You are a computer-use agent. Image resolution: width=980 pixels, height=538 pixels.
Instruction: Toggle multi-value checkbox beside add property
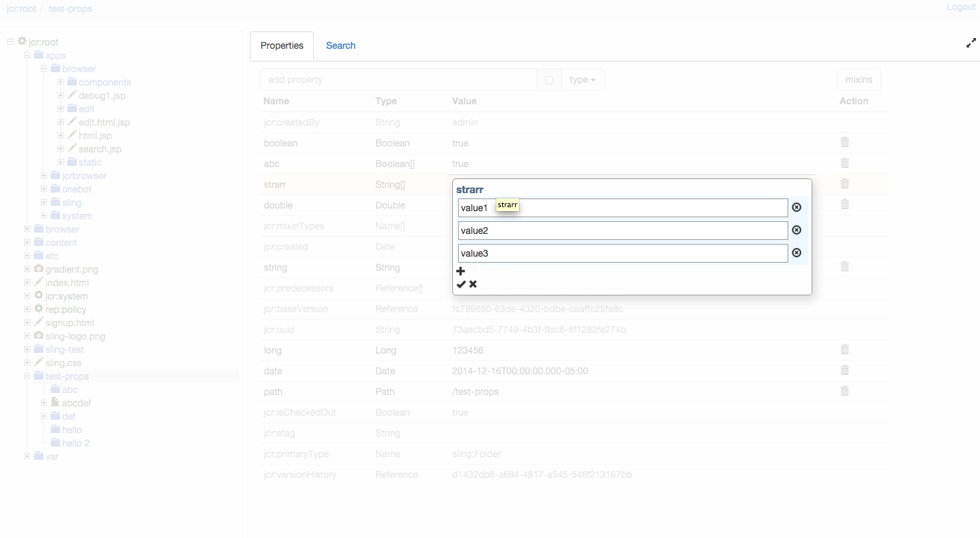coord(549,80)
